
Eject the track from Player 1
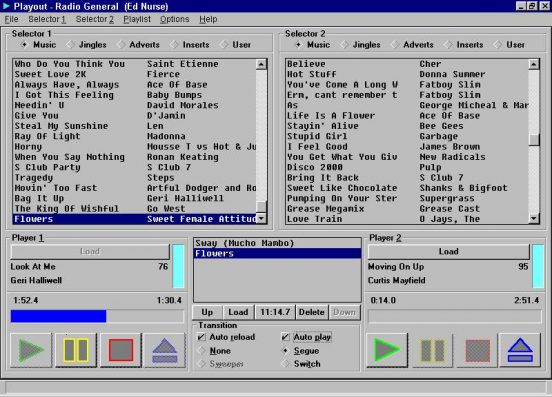[x=165, y=350]
